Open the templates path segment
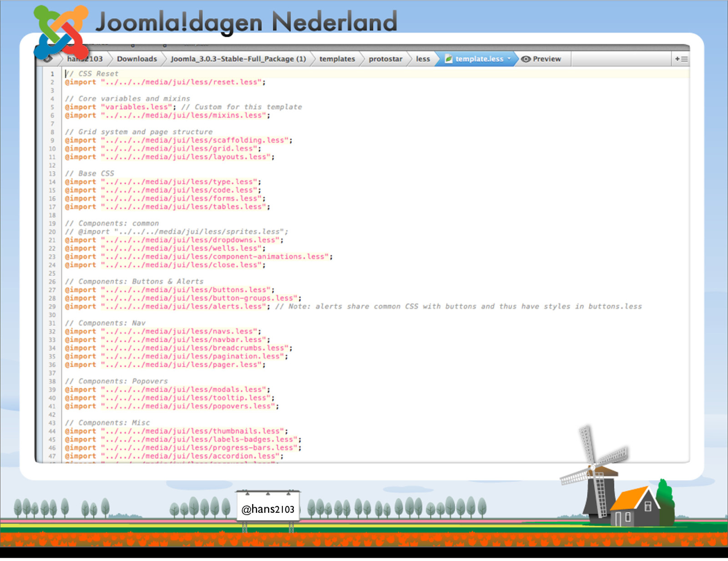728x561 pixels. point(337,59)
